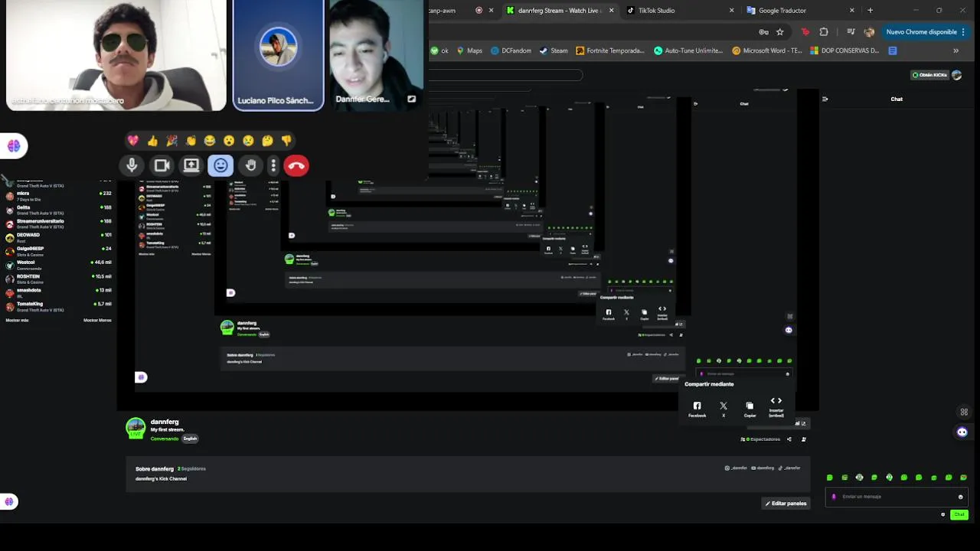The image size is (980, 551).
Task: Click the grid apps icon on right edge
Action: click(964, 412)
